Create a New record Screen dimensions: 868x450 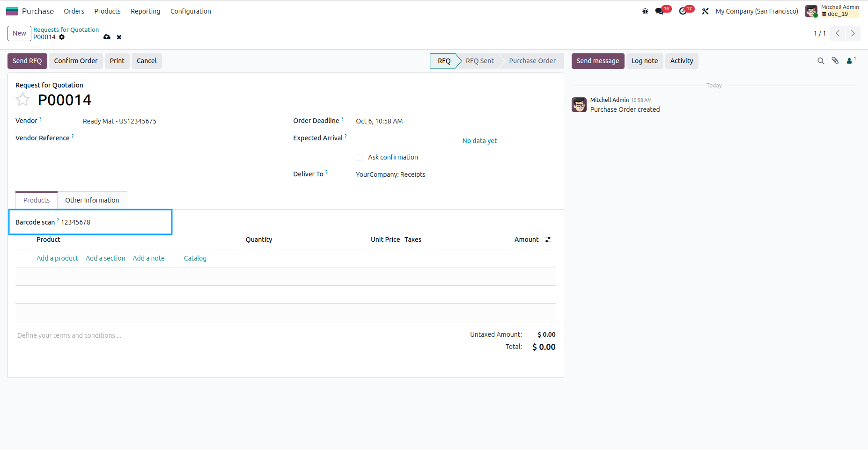click(x=19, y=33)
